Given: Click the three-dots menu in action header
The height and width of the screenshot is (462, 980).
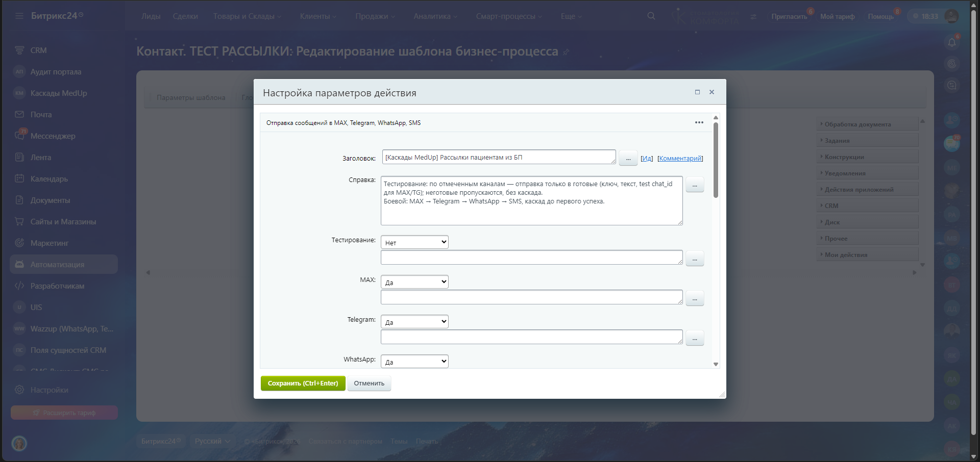Looking at the screenshot, I should 699,122.
